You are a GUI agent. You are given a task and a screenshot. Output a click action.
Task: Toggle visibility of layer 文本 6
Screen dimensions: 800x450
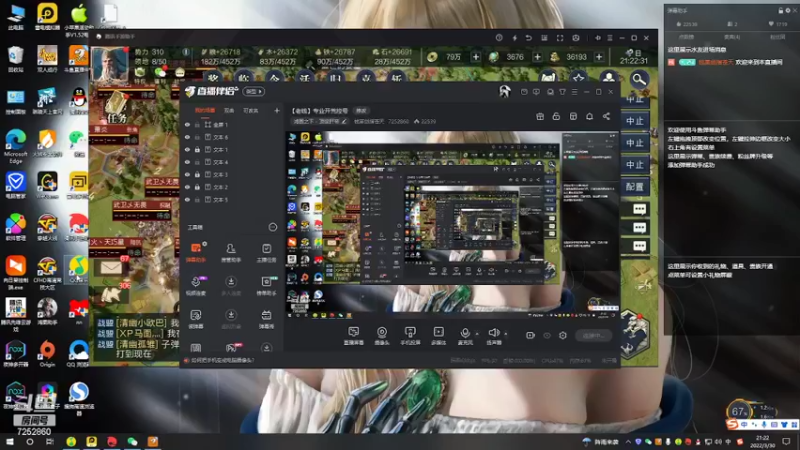pos(187,137)
